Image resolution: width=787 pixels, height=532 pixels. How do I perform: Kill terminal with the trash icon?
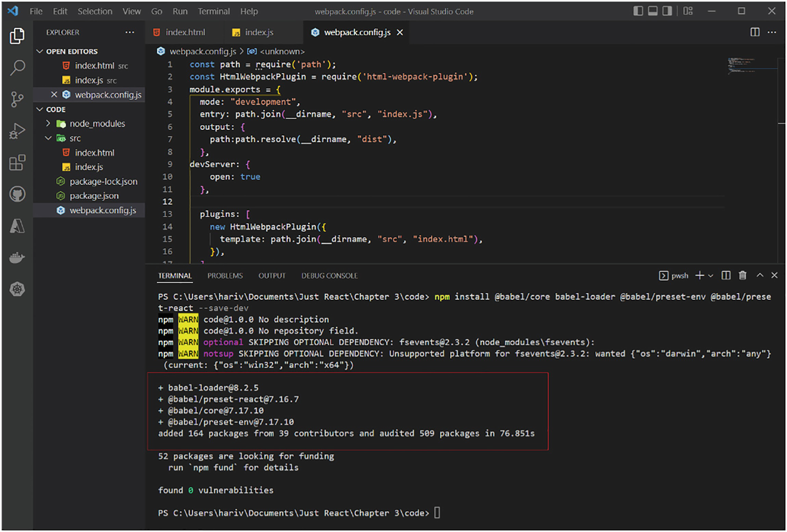click(x=742, y=275)
